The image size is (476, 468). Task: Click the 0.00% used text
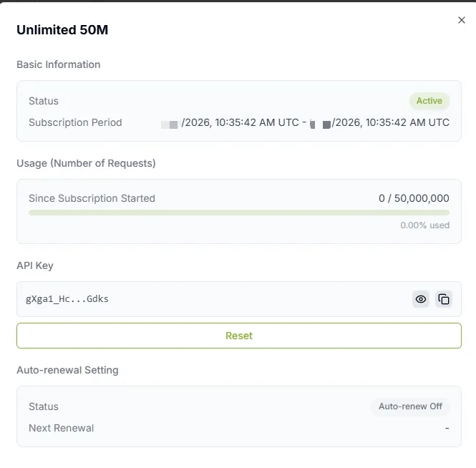click(424, 225)
